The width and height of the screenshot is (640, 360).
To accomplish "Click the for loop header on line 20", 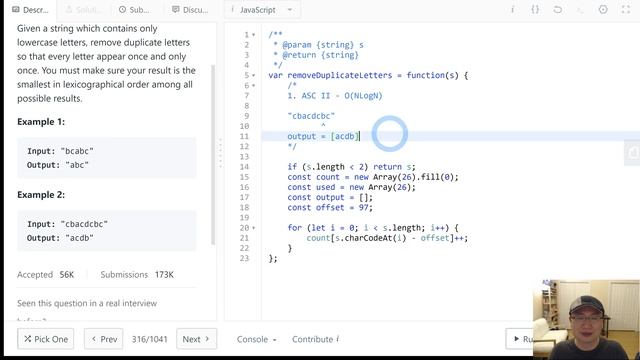I will pos(373,228).
